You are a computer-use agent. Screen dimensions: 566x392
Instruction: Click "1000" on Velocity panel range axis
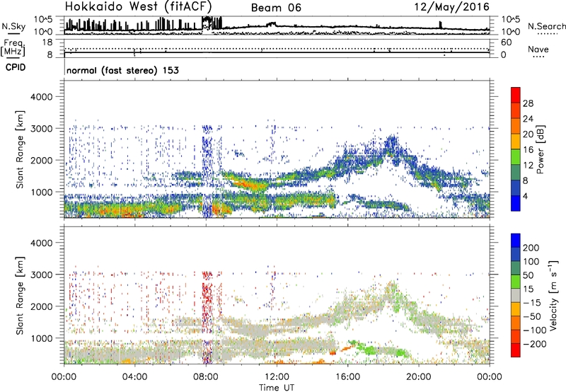41,338
